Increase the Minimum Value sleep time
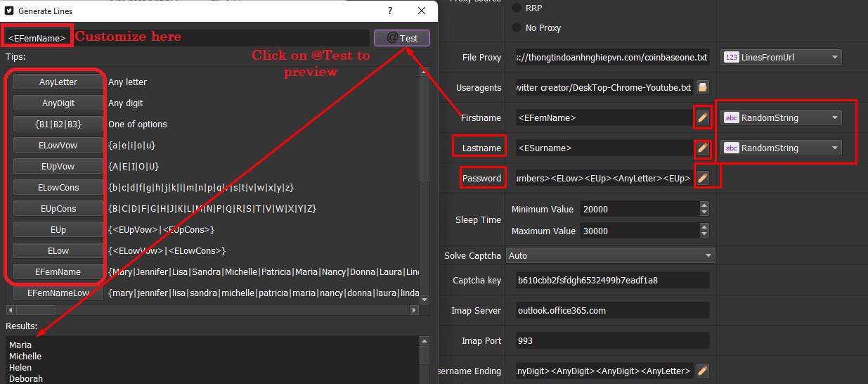This screenshot has height=384, width=868. [704, 206]
